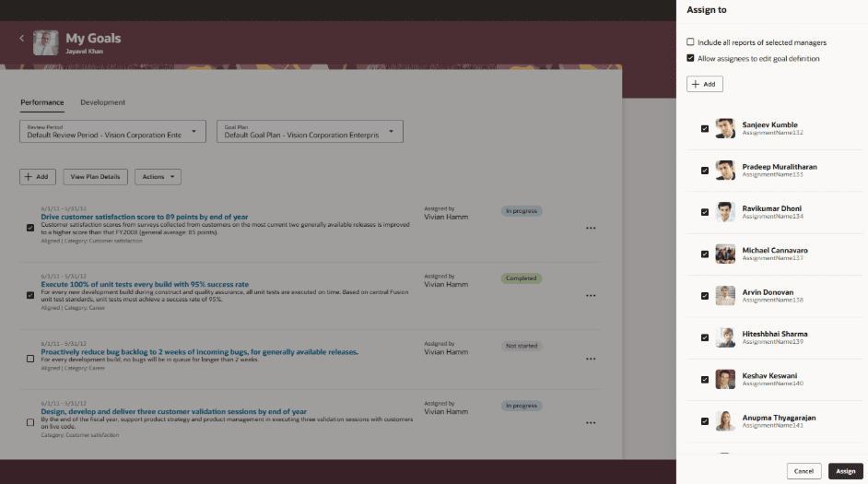
Task: Open the Execute 100% of unit tests goal link
Action: pos(145,284)
